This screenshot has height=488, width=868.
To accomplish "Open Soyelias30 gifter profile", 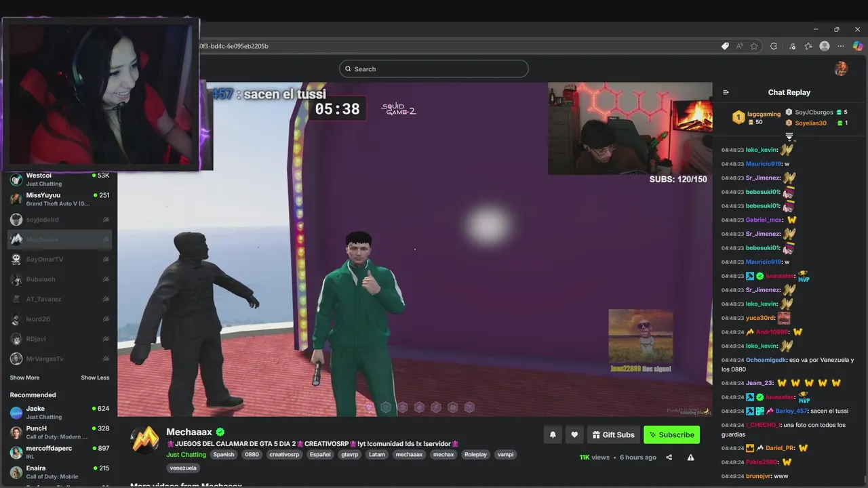I will click(x=810, y=123).
